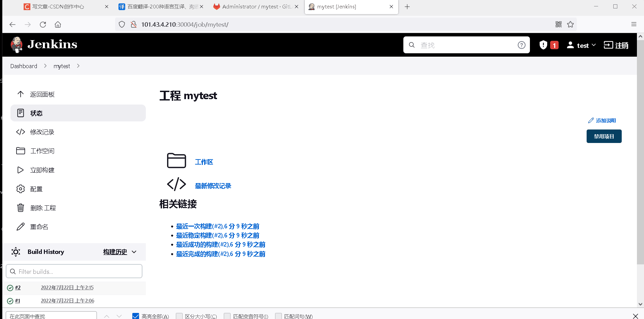The width and height of the screenshot is (644, 319).
Task: Toggle 匹配词句 checkbox
Action: pyautogui.click(x=278, y=316)
